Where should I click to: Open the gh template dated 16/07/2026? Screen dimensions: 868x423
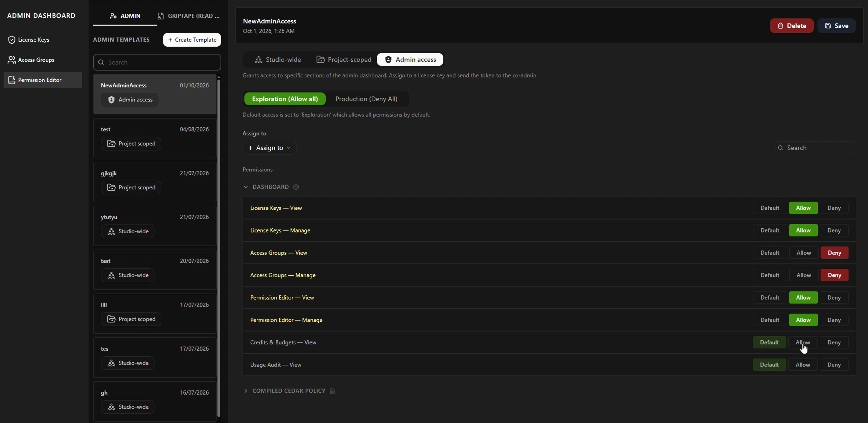point(155,401)
